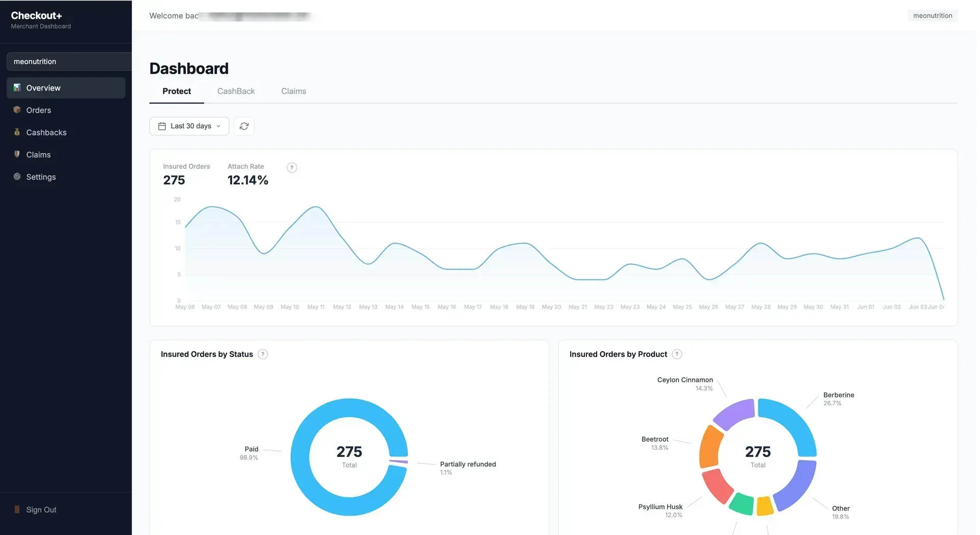Click the Ceylon Cinnamon 14.3% label
Screen dimensions: 980x535
click(685, 384)
